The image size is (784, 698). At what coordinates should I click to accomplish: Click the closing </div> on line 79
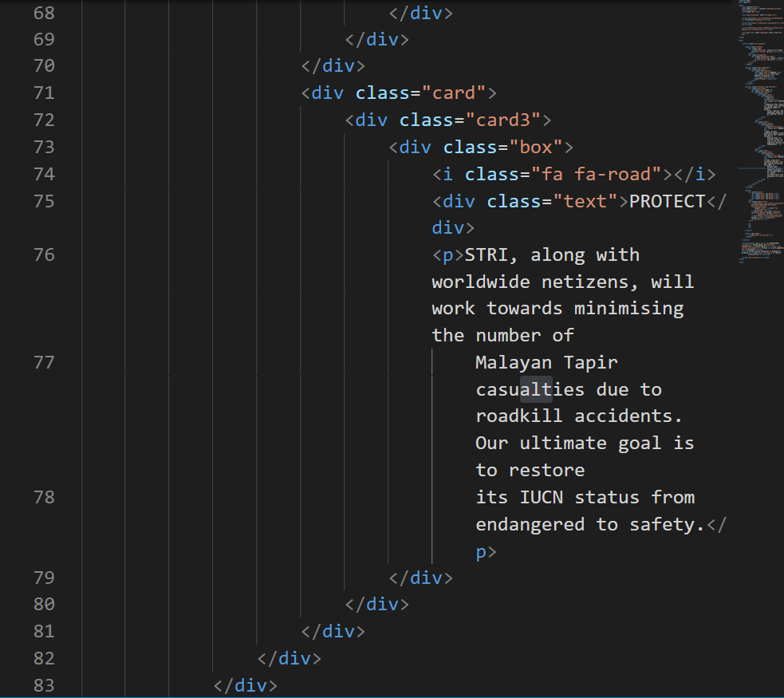421,578
